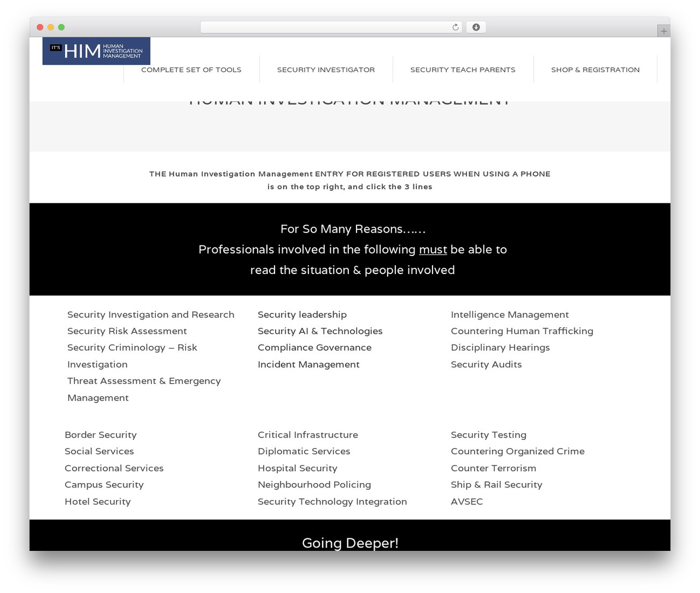Image resolution: width=700 pixels, height=593 pixels.
Task: Open the Complete Set of Tools menu
Action: point(191,69)
